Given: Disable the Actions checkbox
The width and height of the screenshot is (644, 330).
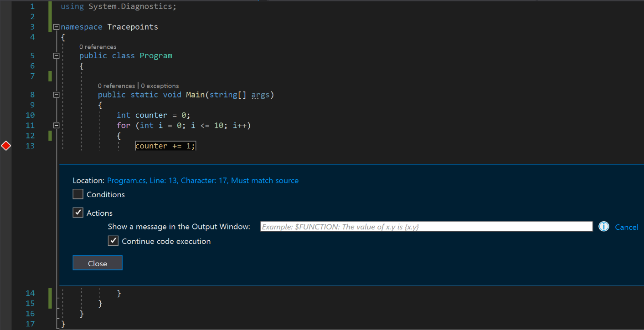Looking at the screenshot, I should 77,212.
